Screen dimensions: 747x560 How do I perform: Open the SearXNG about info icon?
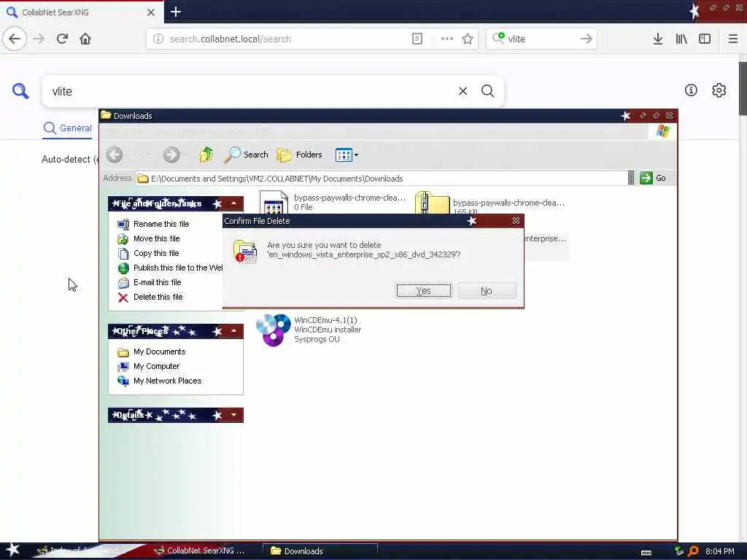pos(691,90)
